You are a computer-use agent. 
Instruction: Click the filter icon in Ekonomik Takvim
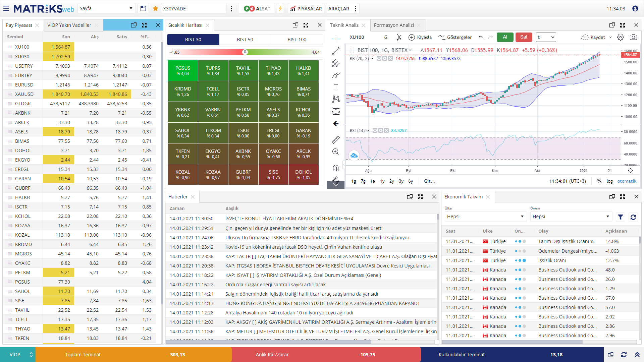(621, 217)
